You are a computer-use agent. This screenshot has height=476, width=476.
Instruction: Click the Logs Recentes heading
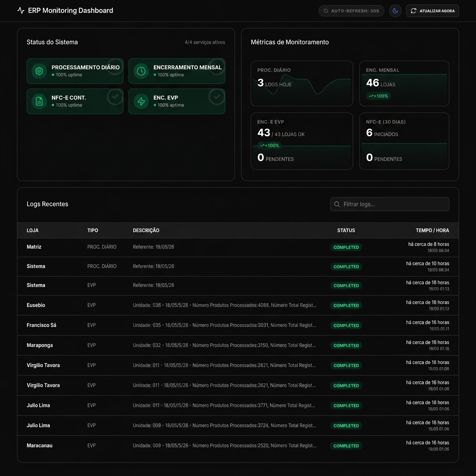click(47, 204)
